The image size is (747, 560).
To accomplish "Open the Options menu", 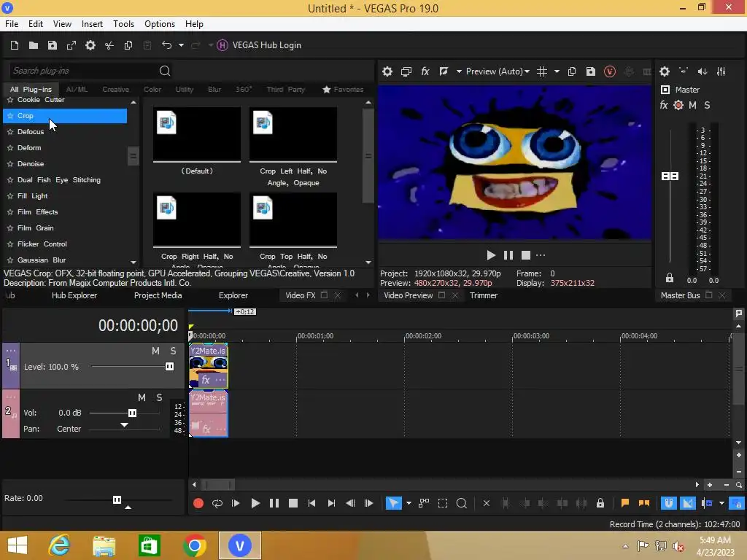I will 160,24.
